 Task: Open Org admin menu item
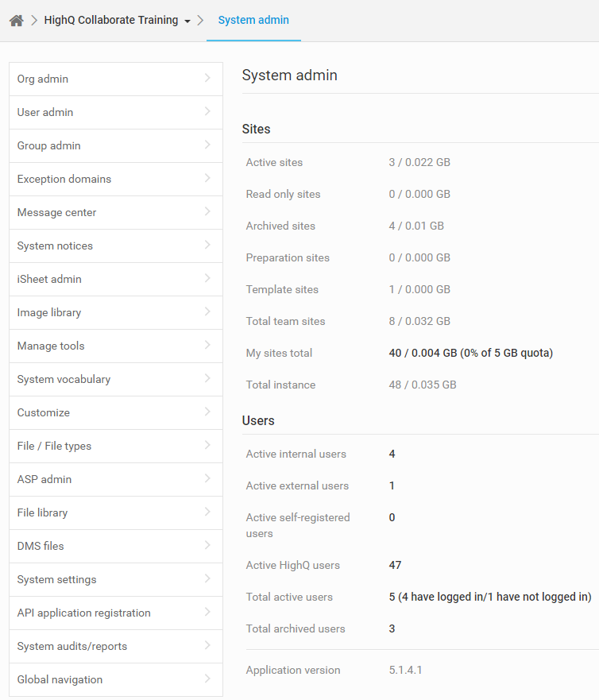tap(43, 79)
